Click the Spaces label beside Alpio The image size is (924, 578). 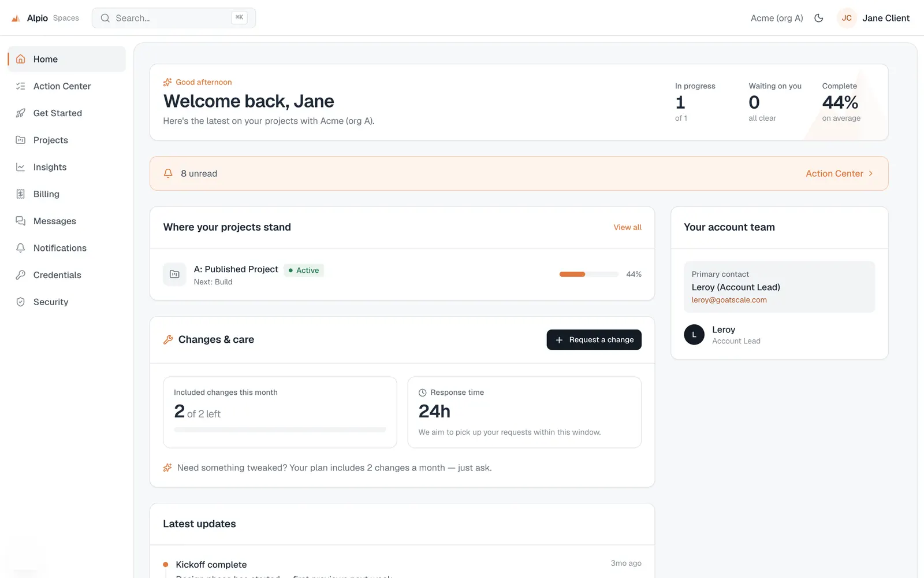click(x=66, y=18)
